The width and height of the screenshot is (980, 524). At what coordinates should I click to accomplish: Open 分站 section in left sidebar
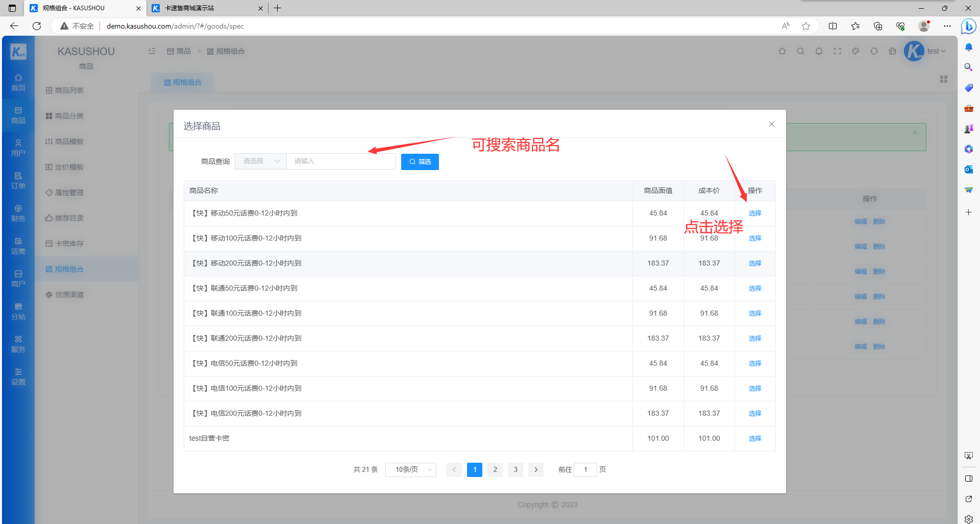18,312
